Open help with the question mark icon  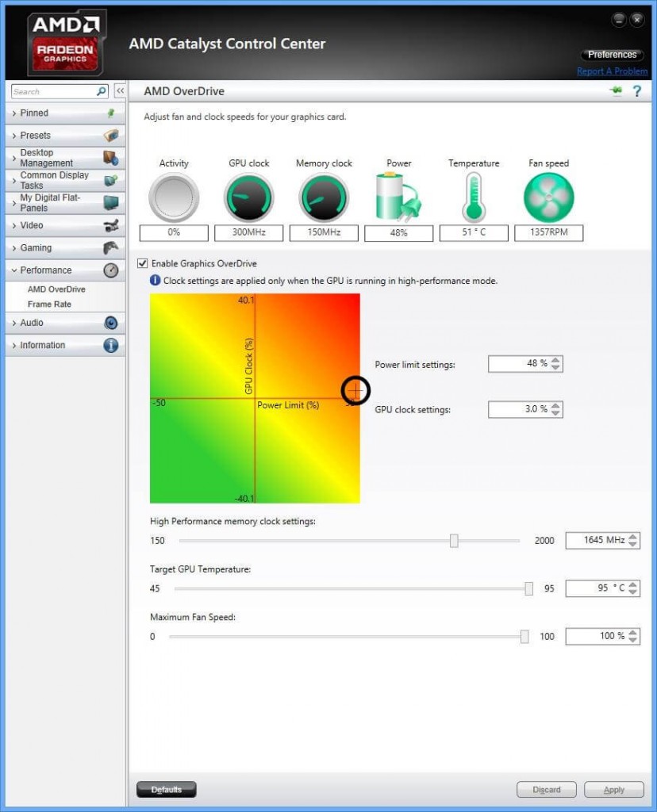click(x=637, y=91)
